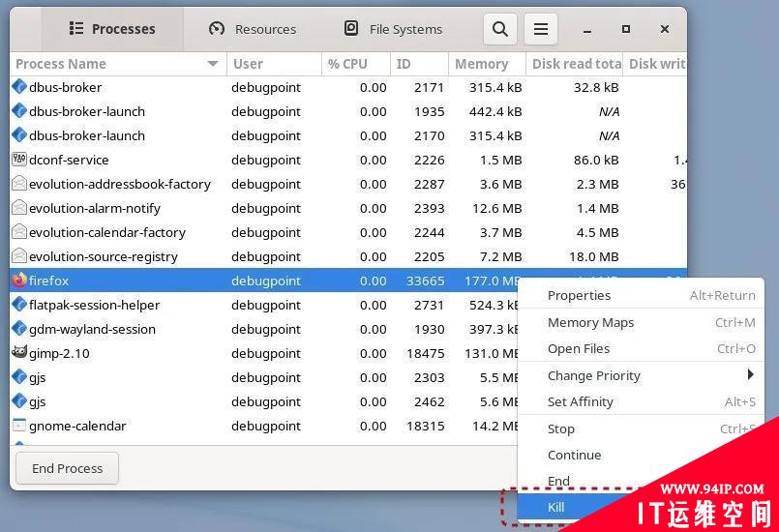
Task: Select the evolution-source-registry process name
Action: click(104, 256)
